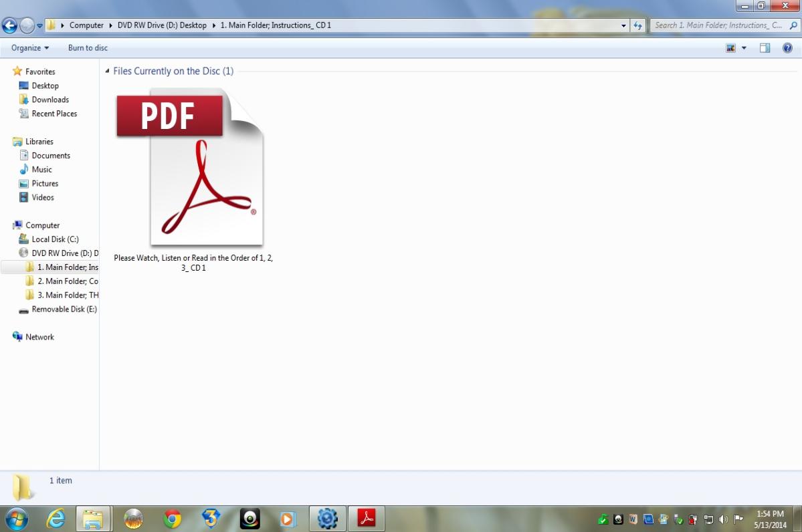Open the blue gear taskbar app
802x532 pixels.
click(327, 519)
